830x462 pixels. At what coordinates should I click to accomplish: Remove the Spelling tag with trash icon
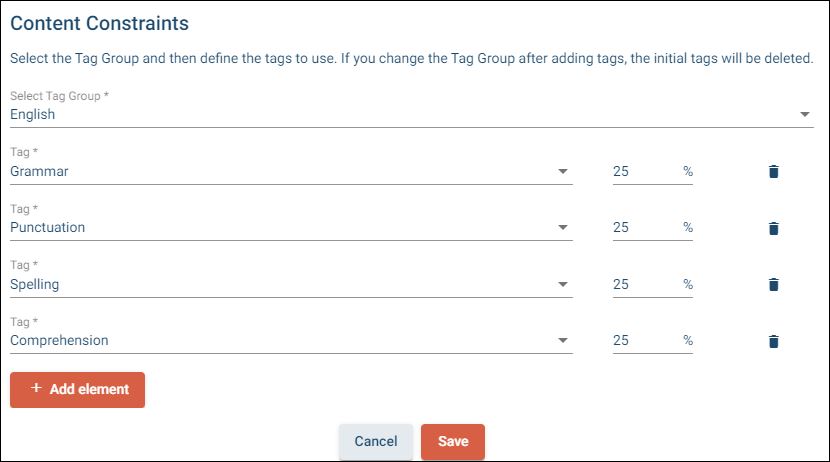pyautogui.click(x=773, y=284)
